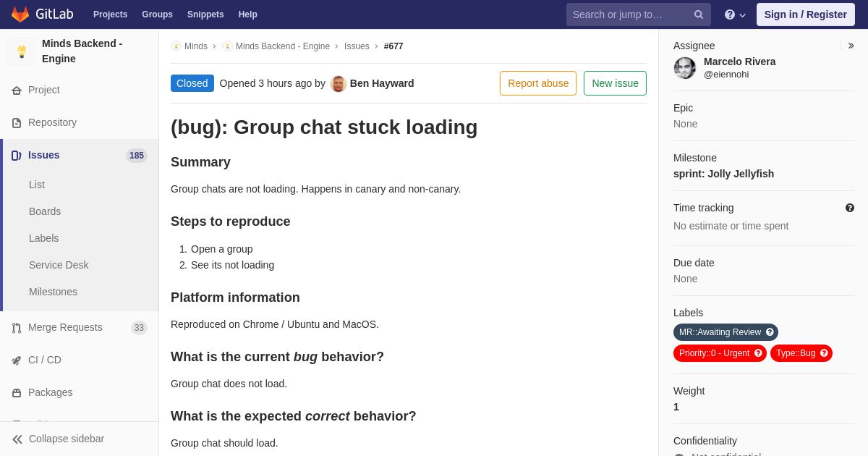Image resolution: width=868 pixels, height=456 pixels.
Task: Click the MR::Awaiting Review label
Action: coord(726,332)
